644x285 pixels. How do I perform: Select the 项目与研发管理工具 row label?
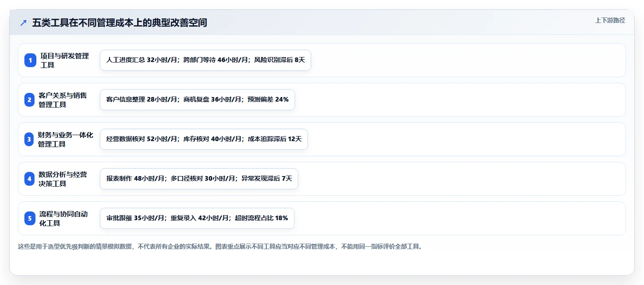coord(64,60)
